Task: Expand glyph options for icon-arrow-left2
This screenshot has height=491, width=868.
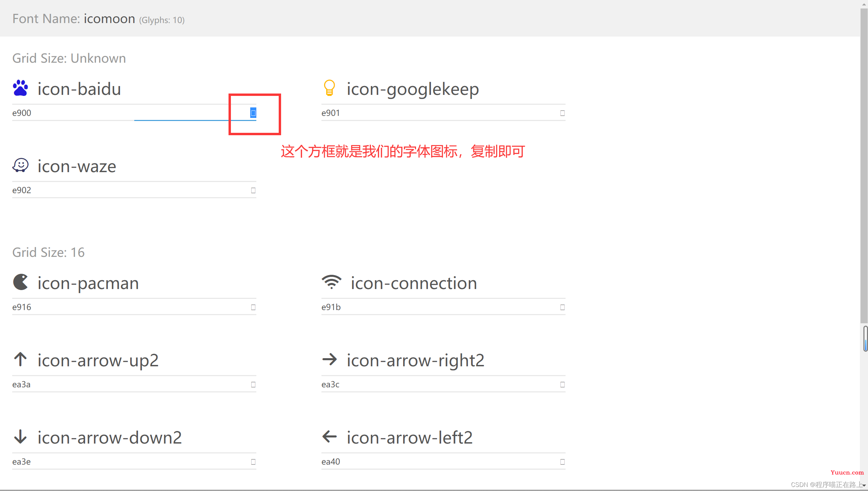Action: coord(562,462)
